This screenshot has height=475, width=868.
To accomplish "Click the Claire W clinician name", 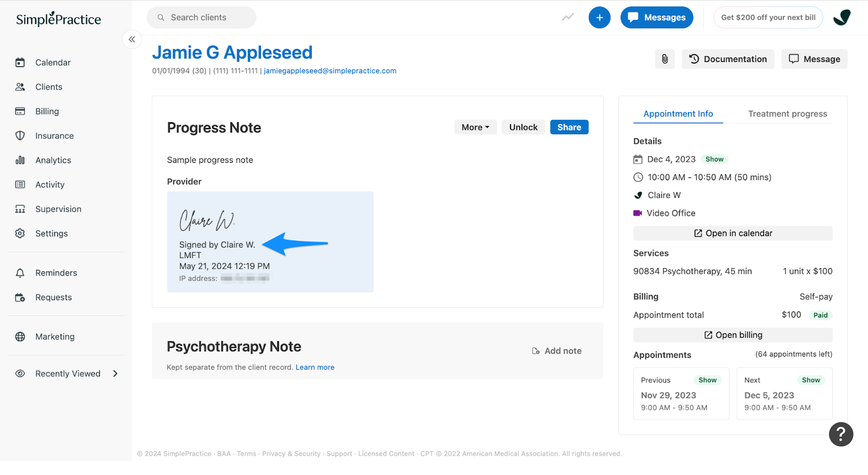I will point(664,195).
